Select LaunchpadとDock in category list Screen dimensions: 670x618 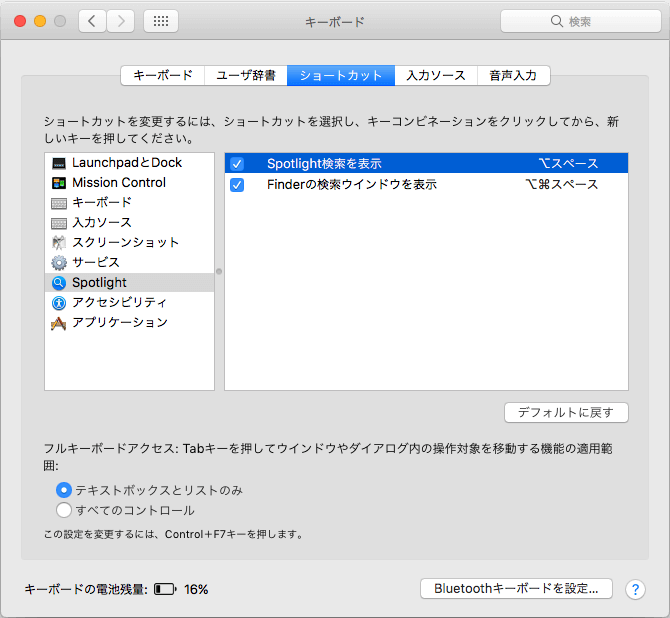[129, 163]
